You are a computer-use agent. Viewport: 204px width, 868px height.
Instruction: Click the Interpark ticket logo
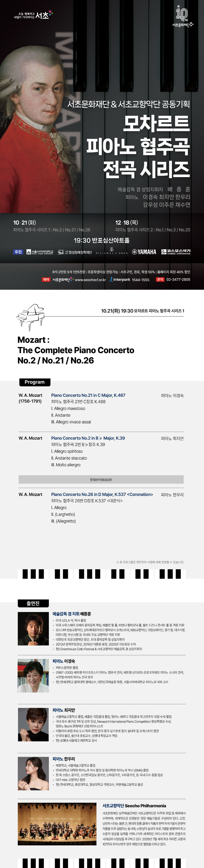pyautogui.click(x=120, y=279)
